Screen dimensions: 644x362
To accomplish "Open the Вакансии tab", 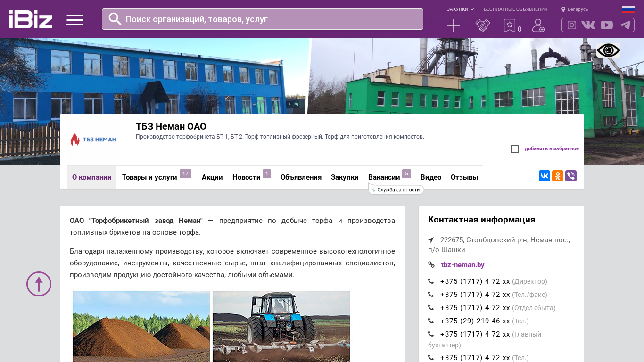I will 384,177.
